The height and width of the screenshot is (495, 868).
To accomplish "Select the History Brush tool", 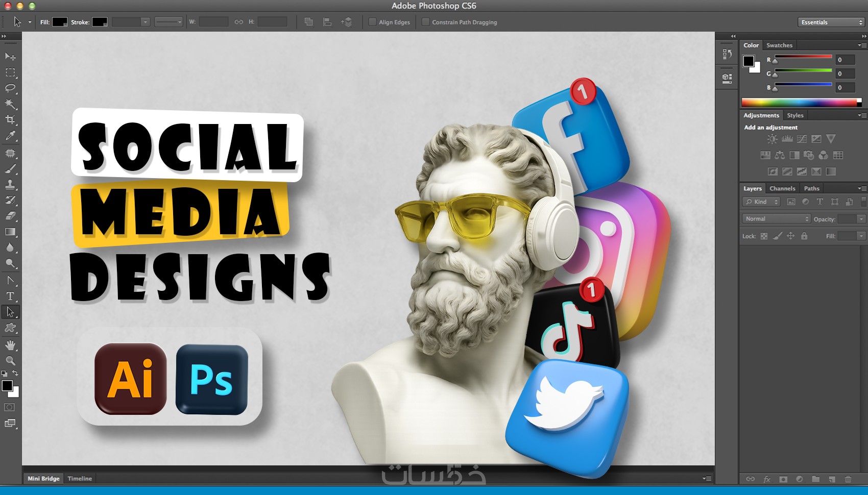I will pos(10,201).
